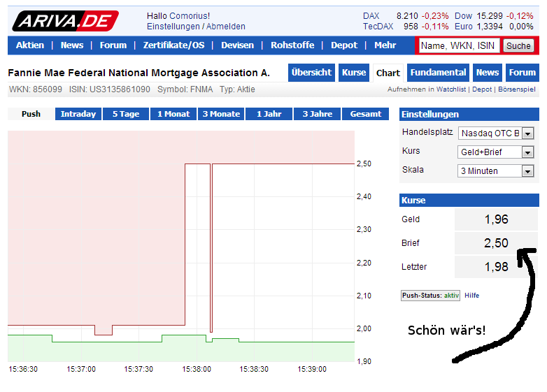Switch to the Übersicht tab
This screenshot has height=392, width=547.
(311, 73)
